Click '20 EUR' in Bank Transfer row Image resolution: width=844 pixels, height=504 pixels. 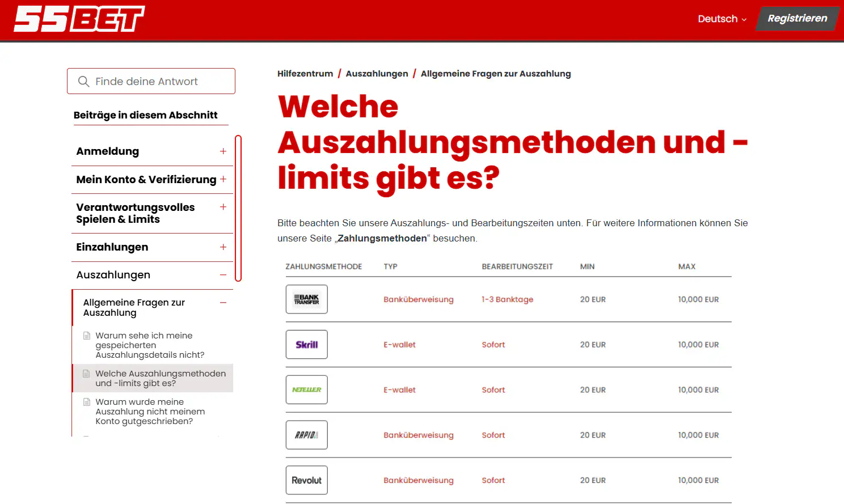click(593, 299)
